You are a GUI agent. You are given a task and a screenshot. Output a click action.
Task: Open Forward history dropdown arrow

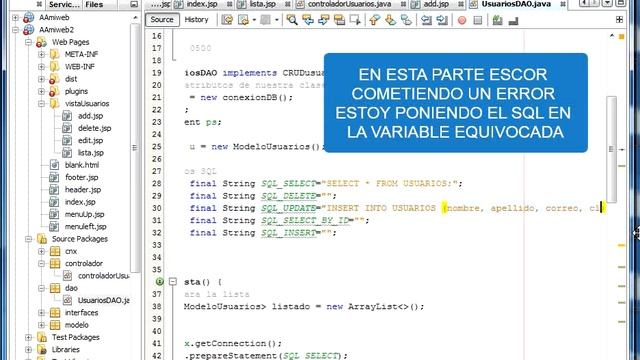click(277, 20)
